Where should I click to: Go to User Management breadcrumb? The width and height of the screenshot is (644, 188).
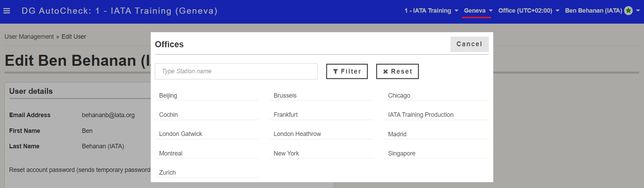tap(29, 37)
